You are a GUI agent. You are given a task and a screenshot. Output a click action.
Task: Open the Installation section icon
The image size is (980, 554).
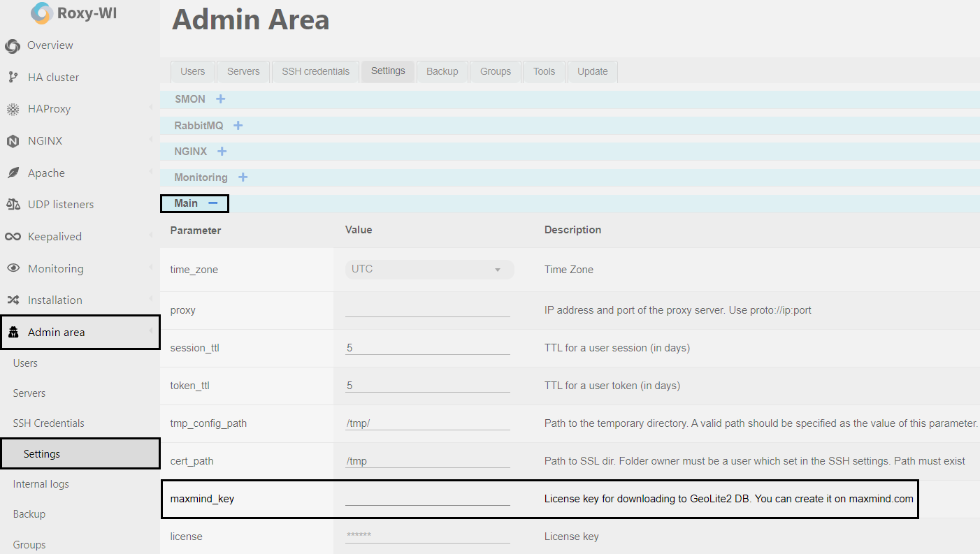coord(13,300)
